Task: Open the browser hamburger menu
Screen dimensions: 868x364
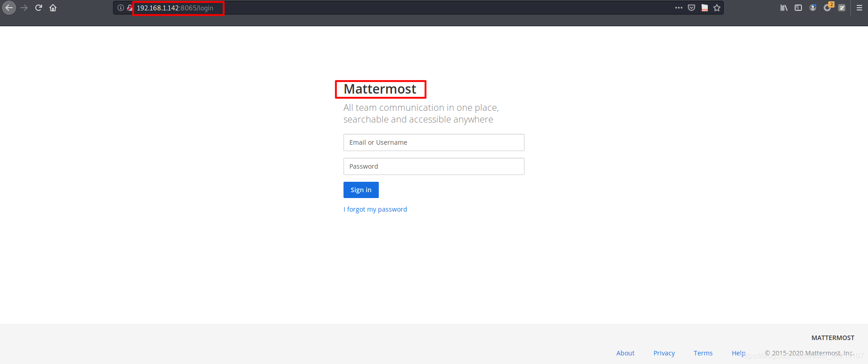Action: [859, 8]
